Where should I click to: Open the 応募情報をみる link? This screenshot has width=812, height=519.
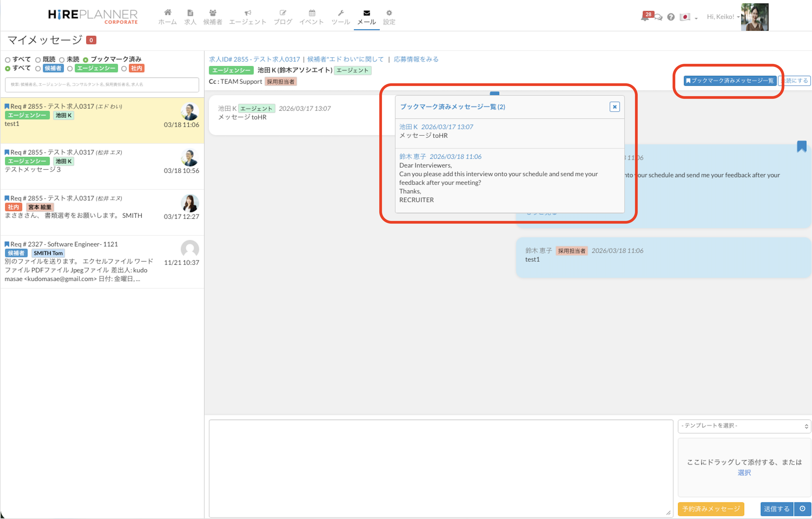point(416,59)
